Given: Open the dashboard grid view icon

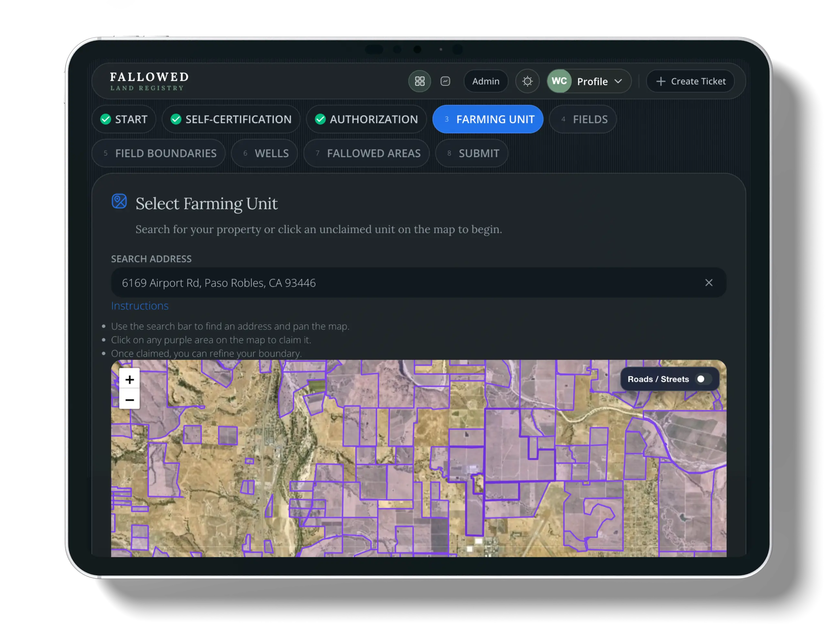Looking at the screenshot, I should [419, 81].
